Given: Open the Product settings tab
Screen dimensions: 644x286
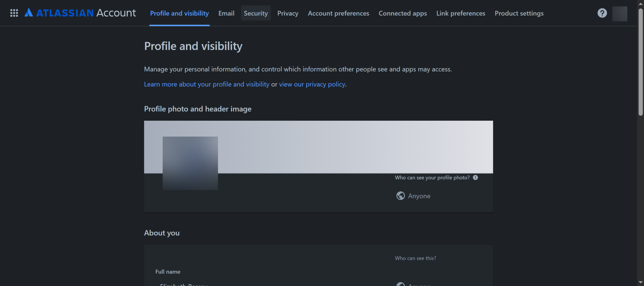Looking at the screenshot, I should pos(519,13).
